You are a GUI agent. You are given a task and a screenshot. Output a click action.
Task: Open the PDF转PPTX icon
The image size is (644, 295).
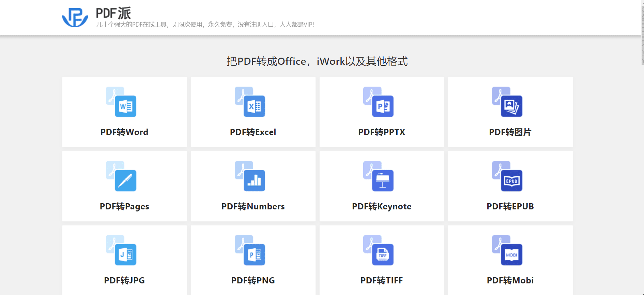click(x=378, y=102)
